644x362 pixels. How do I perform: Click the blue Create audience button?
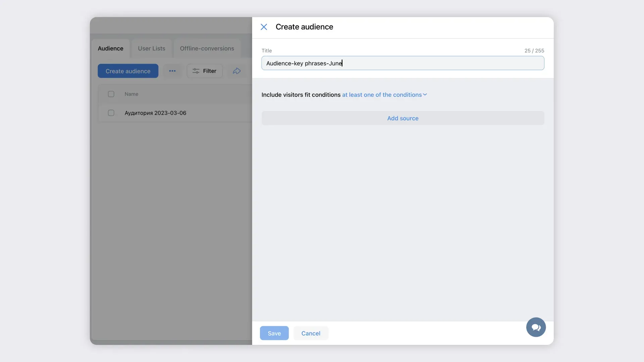[x=128, y=71]
